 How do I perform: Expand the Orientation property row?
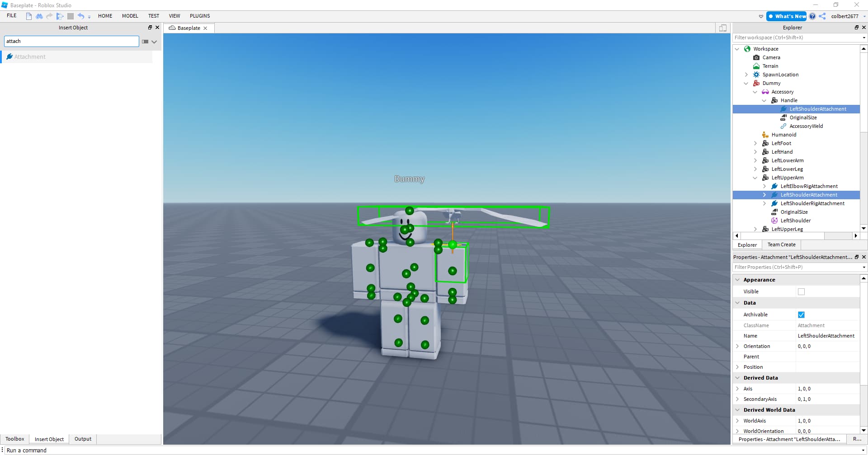(737, 346)
